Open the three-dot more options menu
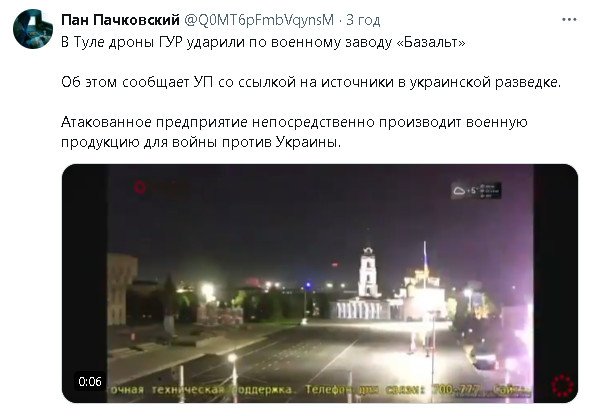Viewport: 592px width, 416px height. pos(569,19)
